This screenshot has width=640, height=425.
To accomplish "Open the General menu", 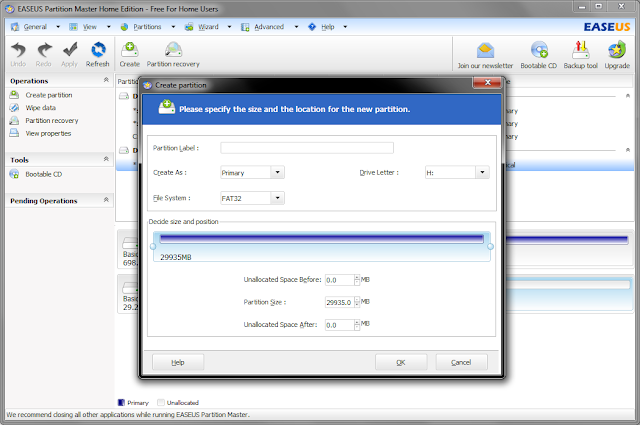I will pos(35,27).
